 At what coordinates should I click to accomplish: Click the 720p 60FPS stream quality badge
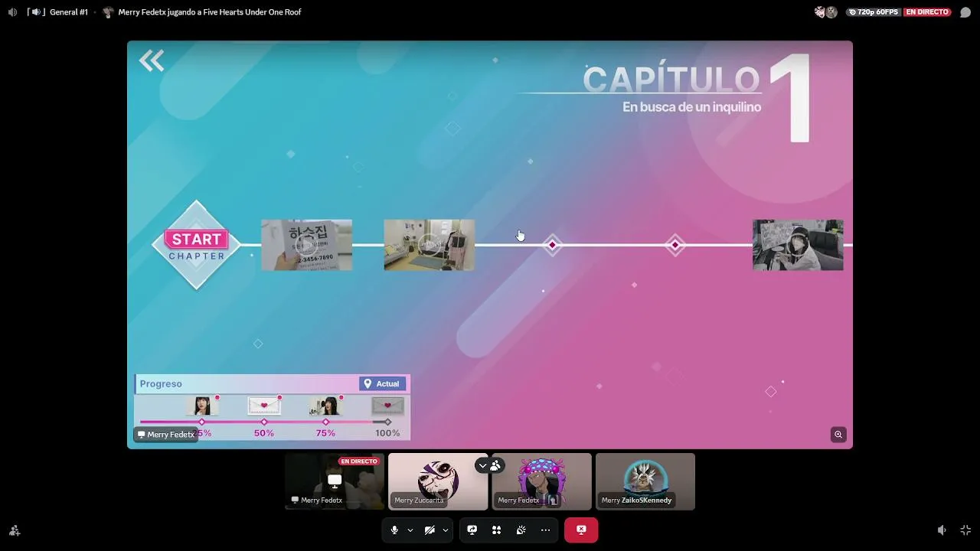[873, 12]
